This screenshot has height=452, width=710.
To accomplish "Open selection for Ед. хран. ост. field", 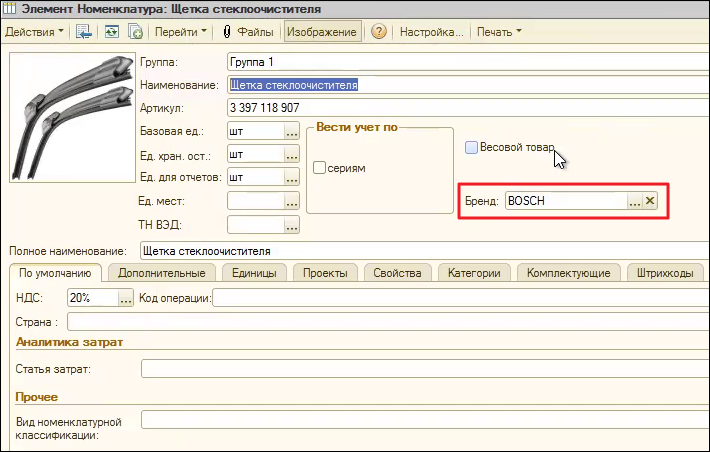I will pyautogui.click(x=292, y=154).
